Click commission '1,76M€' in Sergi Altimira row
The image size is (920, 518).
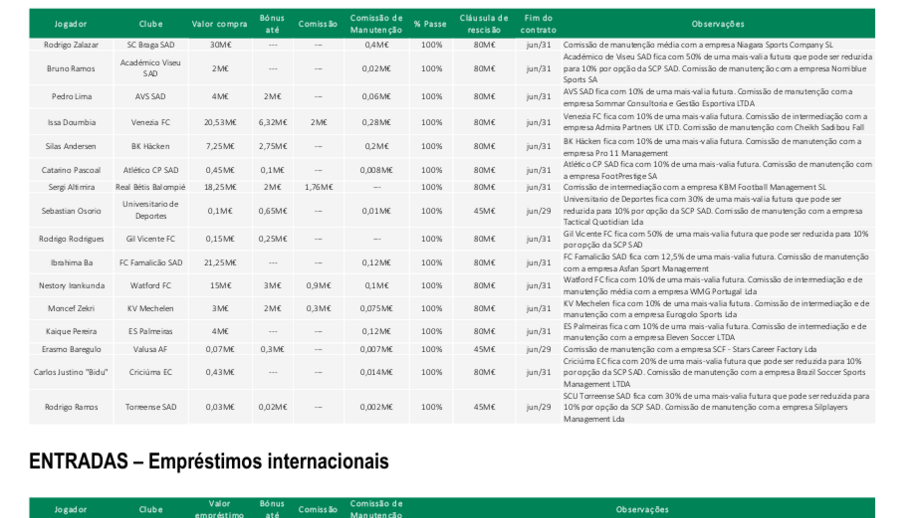(x=319, y=187)
